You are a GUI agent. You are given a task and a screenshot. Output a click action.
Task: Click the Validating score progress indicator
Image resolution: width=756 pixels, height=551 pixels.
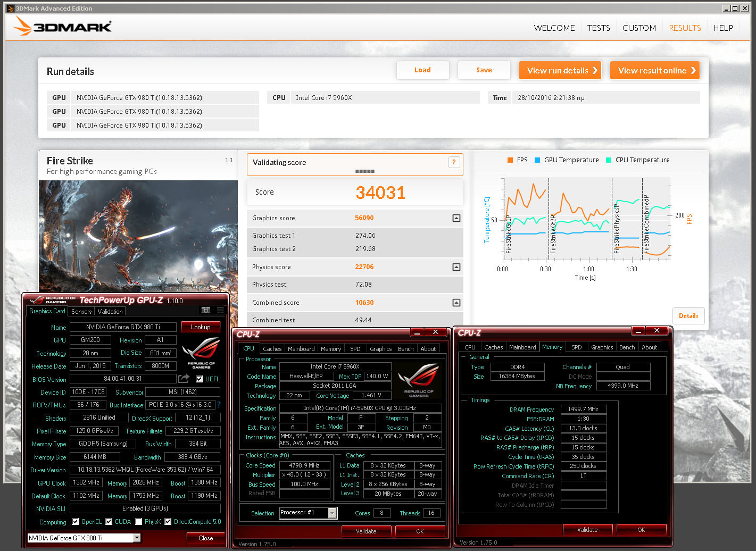click(365, 171)
